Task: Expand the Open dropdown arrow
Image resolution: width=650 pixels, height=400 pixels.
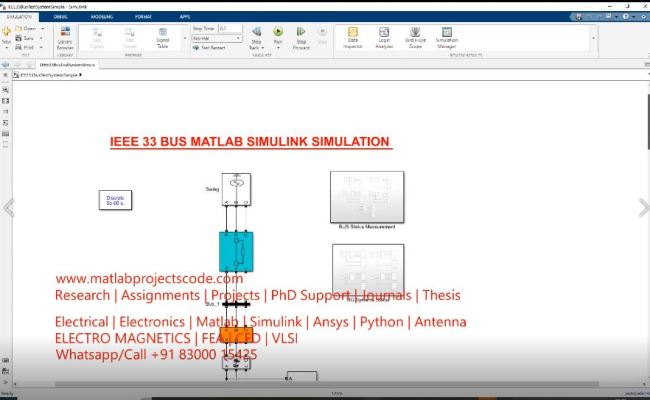Action: (x=43, y=29)
